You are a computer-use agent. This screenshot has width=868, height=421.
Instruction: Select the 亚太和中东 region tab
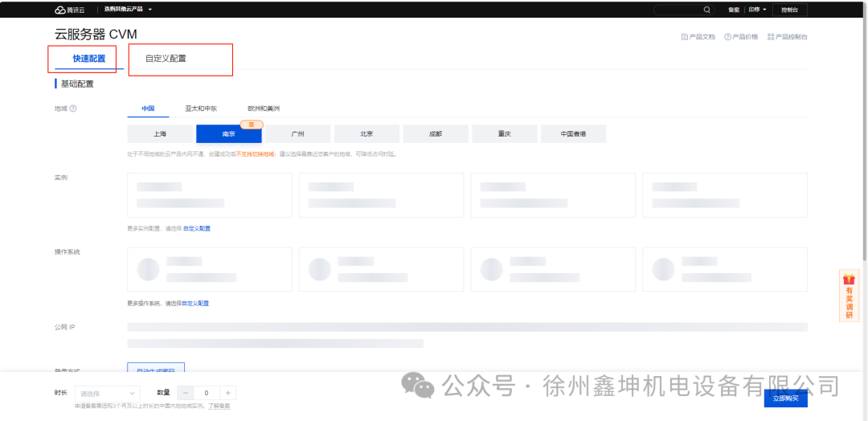[x=201, y=108]
